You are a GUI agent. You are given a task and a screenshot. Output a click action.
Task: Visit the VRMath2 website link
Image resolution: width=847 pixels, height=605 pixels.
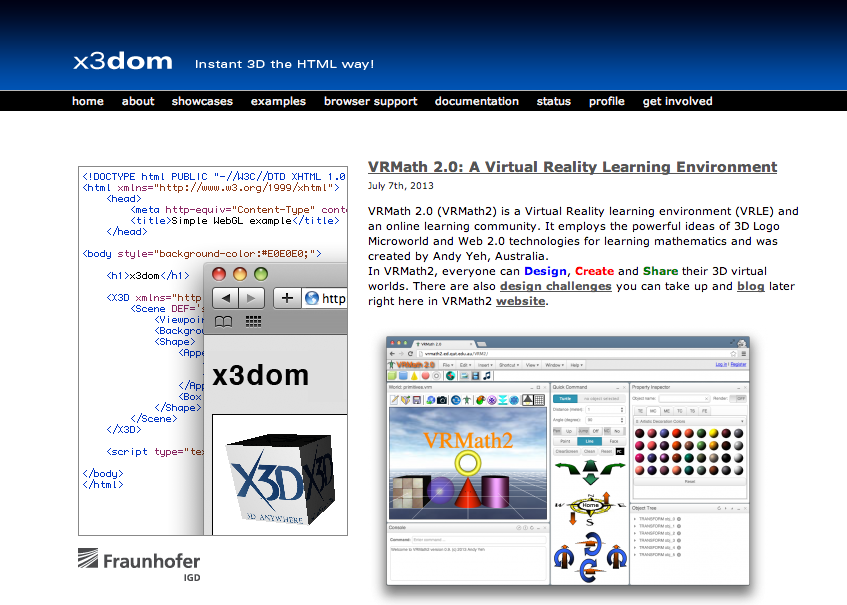(520, 301)
